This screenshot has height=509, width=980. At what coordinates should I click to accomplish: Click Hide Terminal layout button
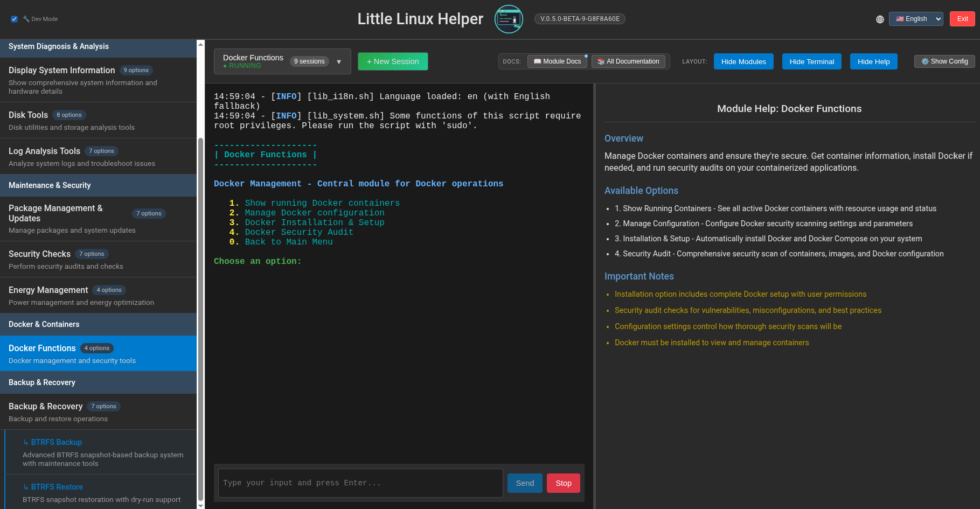point(811,61)
